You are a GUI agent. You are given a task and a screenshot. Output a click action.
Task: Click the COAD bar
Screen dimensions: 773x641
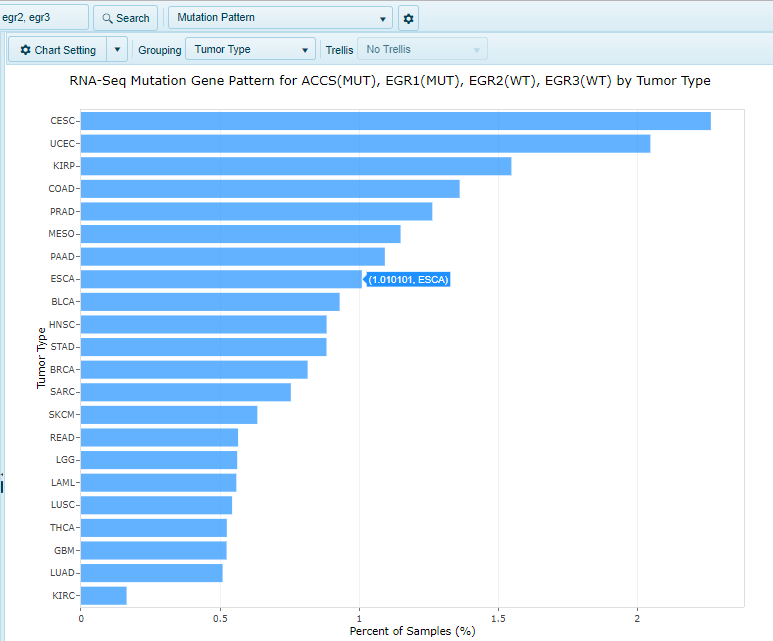(270, 189)
